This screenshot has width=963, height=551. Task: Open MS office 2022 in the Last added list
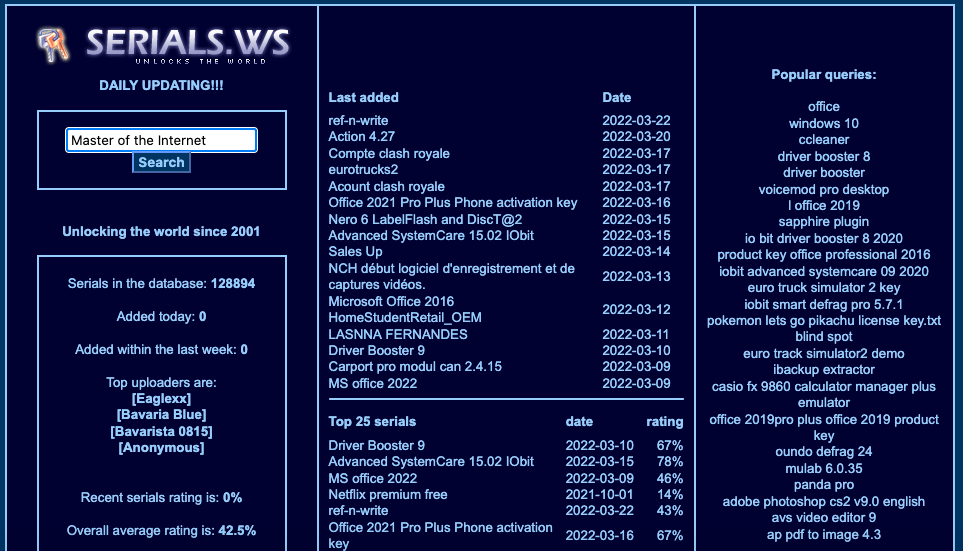[373, 383]
